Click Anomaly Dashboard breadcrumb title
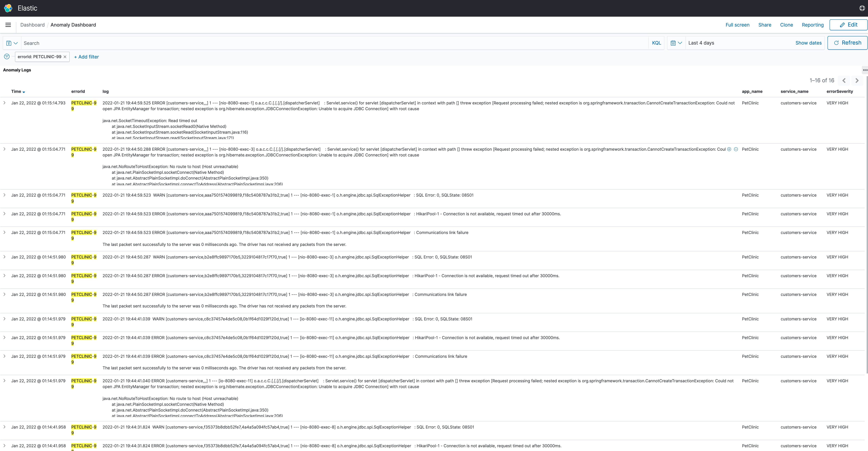868x451 pixels. click(73, 25)
